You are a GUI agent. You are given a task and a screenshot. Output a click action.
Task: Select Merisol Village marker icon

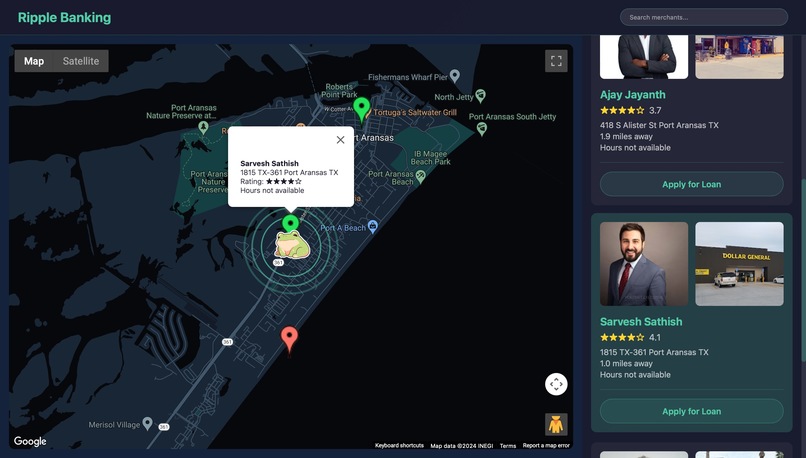tap(148, 424)
